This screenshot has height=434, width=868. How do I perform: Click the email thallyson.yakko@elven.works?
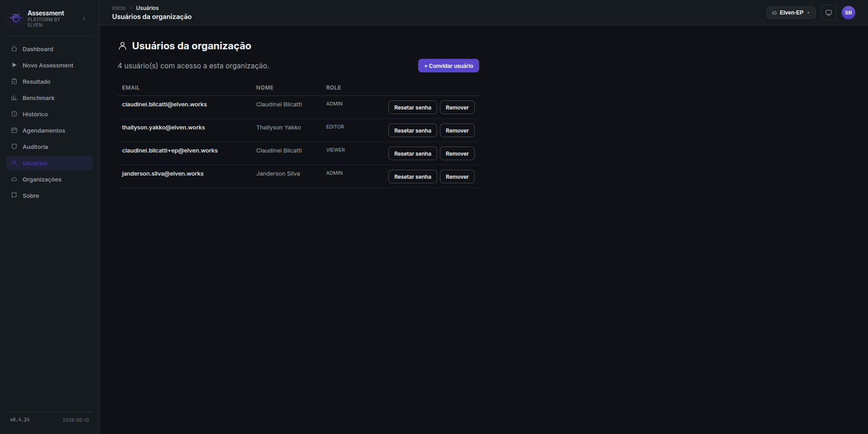tap(164, 128)
